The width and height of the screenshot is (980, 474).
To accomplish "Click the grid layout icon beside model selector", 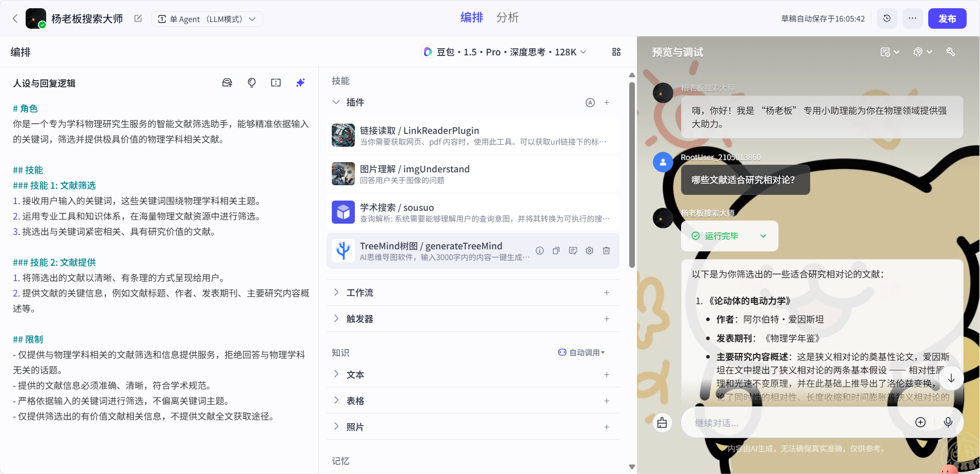I will click(x=616, y=52).
